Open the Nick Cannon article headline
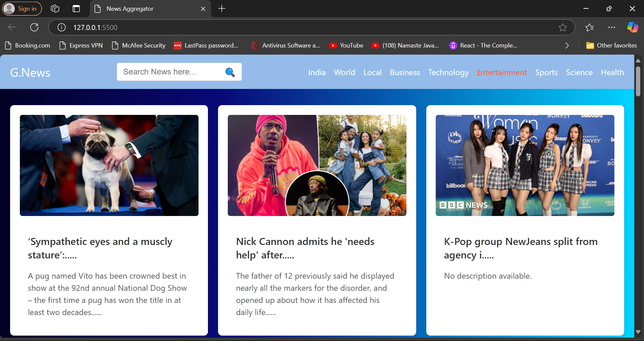Viewport: 644px width, 341px height. point(305,248)
